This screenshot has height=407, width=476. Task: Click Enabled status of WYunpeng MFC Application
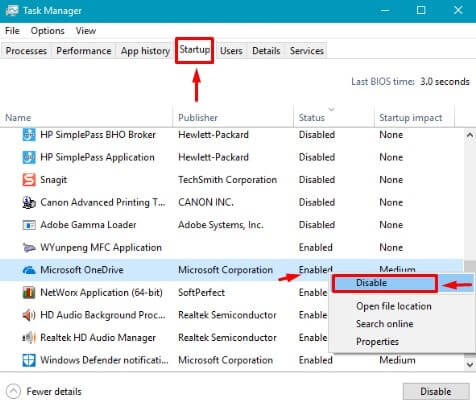click(316, 248)
